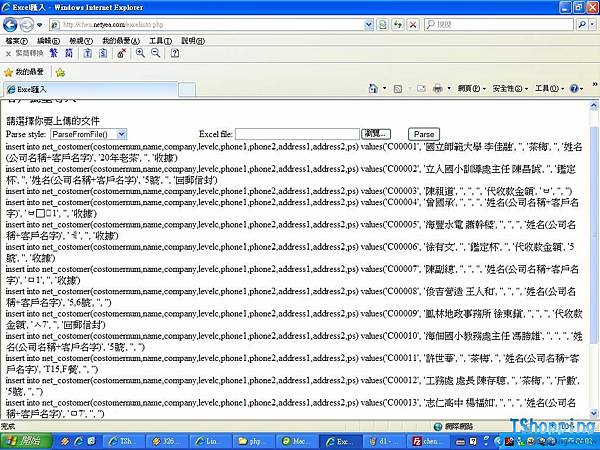Click the read mail icon
The height and width of the screenshot is (450, 600).
coord(421,89)
